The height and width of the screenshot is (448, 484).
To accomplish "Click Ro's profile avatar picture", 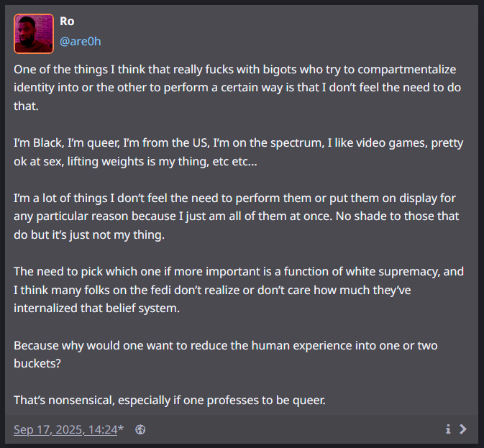I will click(34, 34).
